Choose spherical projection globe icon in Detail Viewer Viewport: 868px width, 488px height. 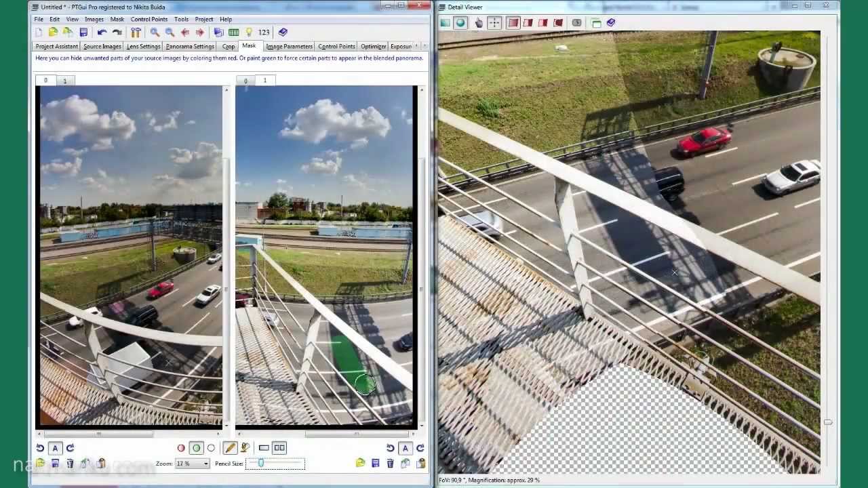460,23
